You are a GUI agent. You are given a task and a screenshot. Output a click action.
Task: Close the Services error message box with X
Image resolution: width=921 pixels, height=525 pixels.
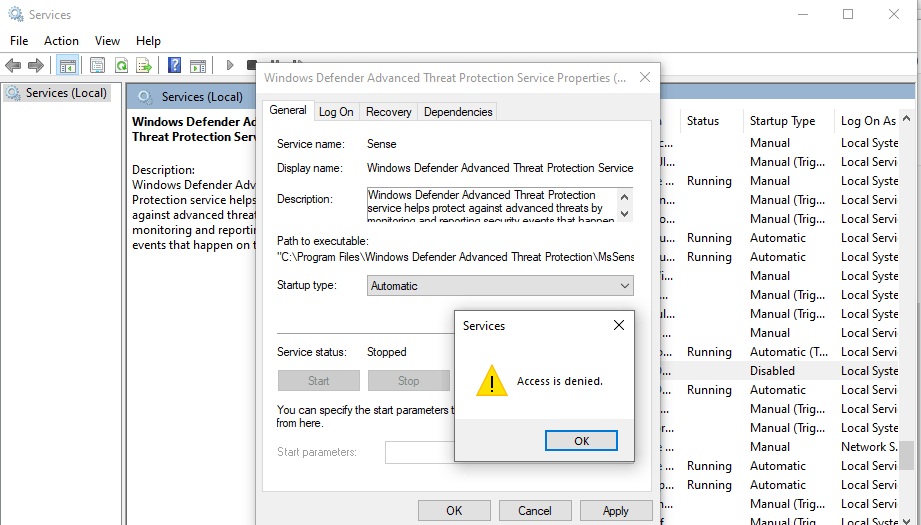(x=619, y=325)
